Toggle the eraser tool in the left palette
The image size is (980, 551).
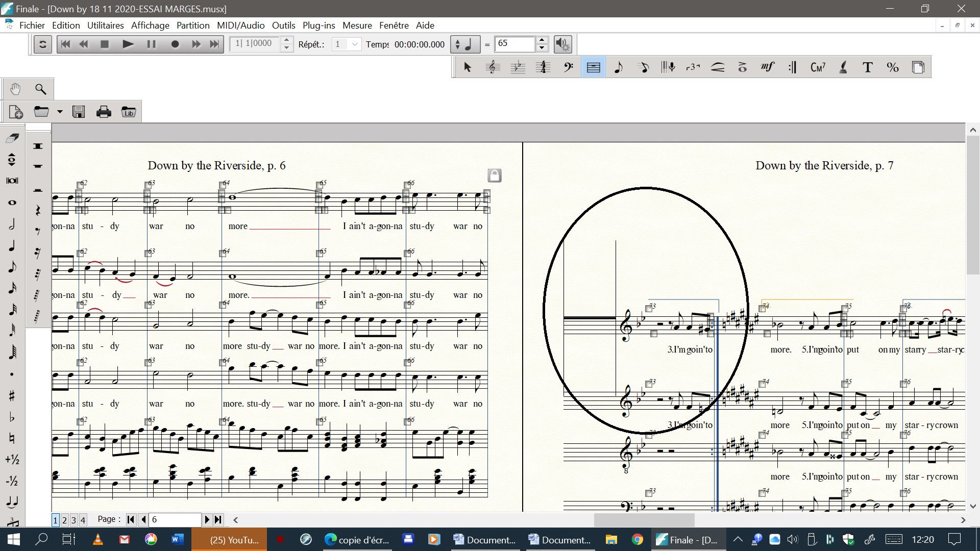point(12,138)
